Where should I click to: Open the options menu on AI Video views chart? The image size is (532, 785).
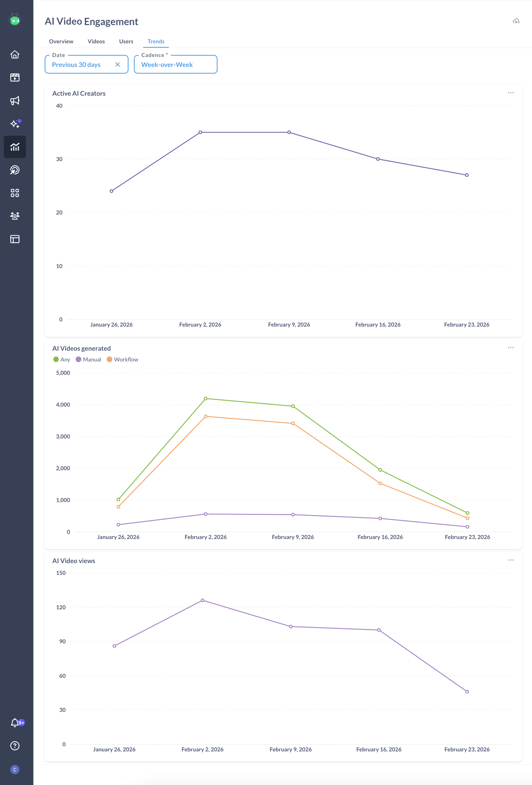(x=511, y=560)
